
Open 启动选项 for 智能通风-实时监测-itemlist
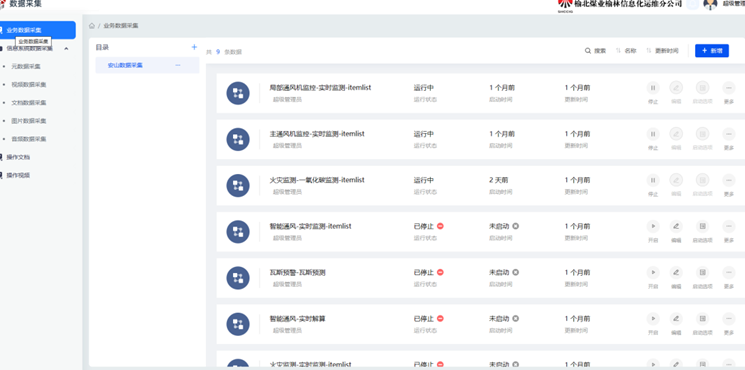703,226
